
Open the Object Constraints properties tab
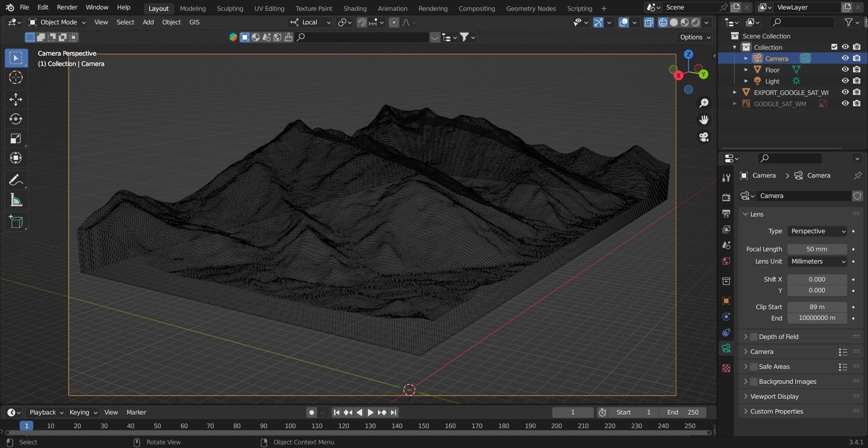[726, 332]
